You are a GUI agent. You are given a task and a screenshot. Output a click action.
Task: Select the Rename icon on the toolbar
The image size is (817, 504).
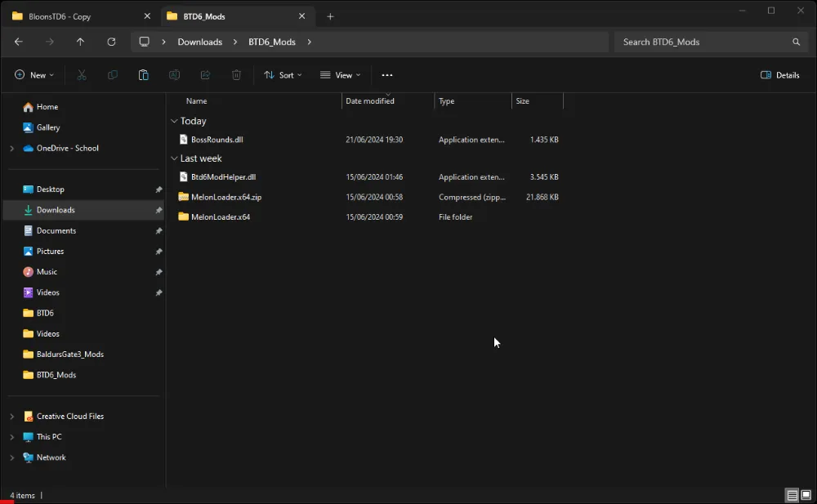pyautogui.click(x=174, y=74)
